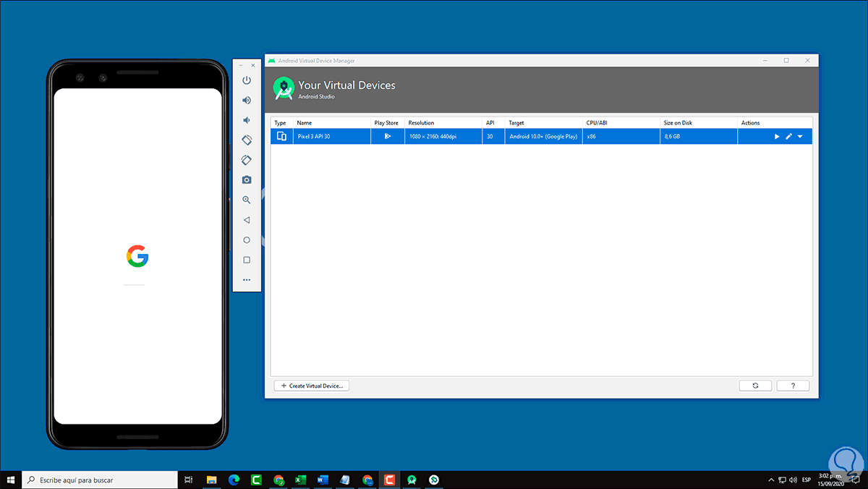Open the Windows Start menu

point(11,479)
